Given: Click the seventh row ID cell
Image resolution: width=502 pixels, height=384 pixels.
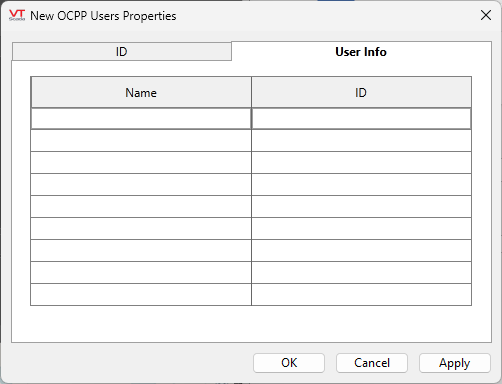Looking at the screenshot, I should 361,251.
